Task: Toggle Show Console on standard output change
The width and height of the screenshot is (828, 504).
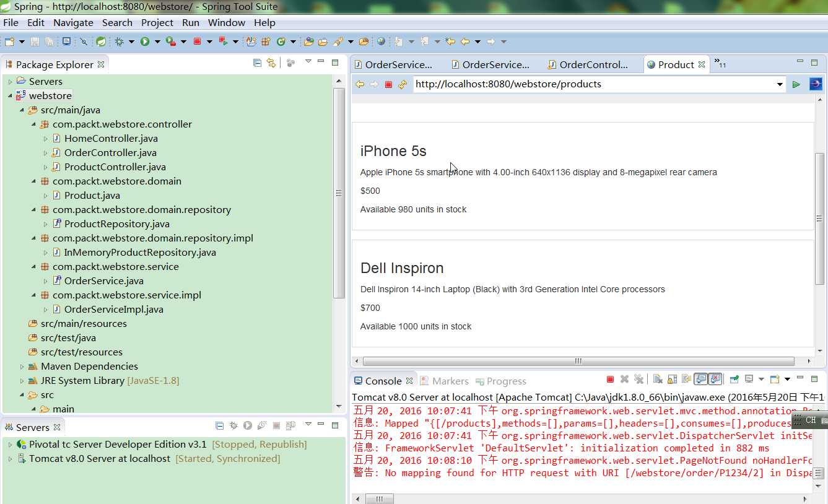Action: click(x=701, y=379)
